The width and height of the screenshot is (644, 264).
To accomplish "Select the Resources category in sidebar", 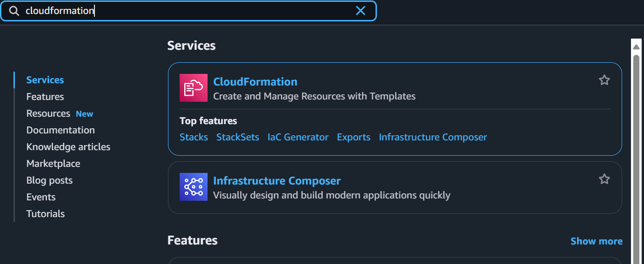I will click(x=48, y=113).
